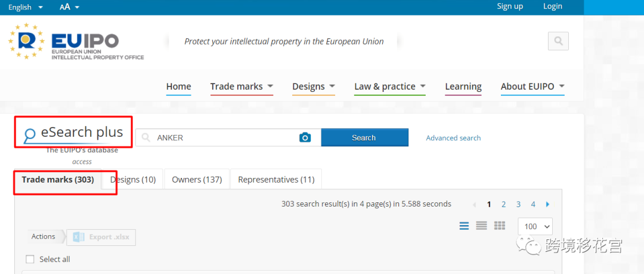Viewport: 644px width, 274px height.
Task: Click the Sign up link
Action: [x=510, y=6]
